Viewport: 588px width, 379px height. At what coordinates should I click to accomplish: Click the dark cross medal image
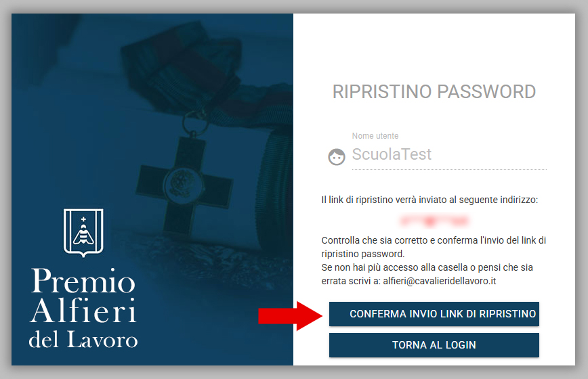(x=184, y=183)
